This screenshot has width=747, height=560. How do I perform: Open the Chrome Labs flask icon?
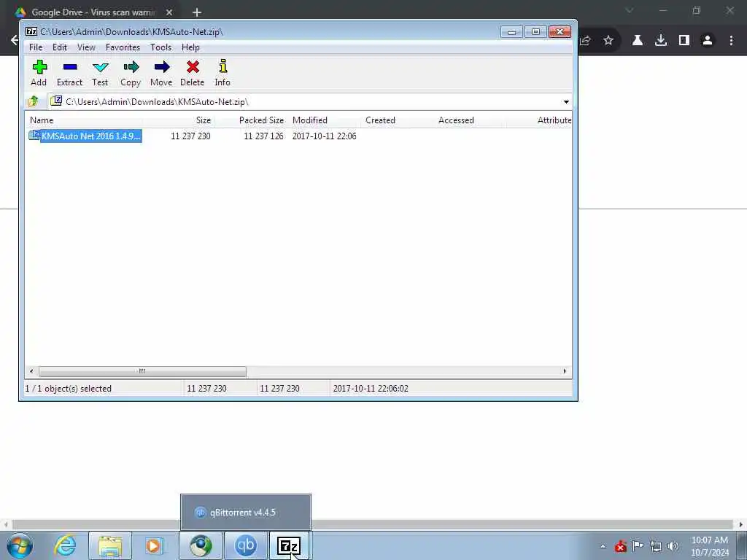point(638,41)
